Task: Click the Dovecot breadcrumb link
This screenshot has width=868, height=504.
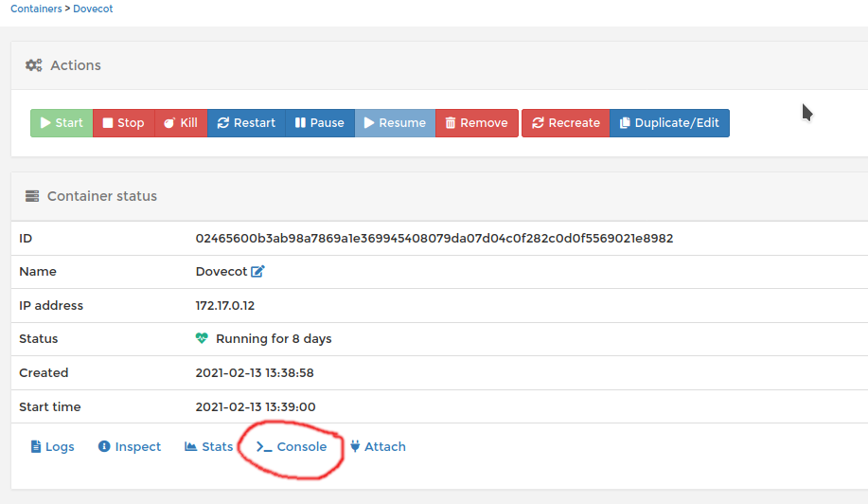Action: click(x=93, y=9)
